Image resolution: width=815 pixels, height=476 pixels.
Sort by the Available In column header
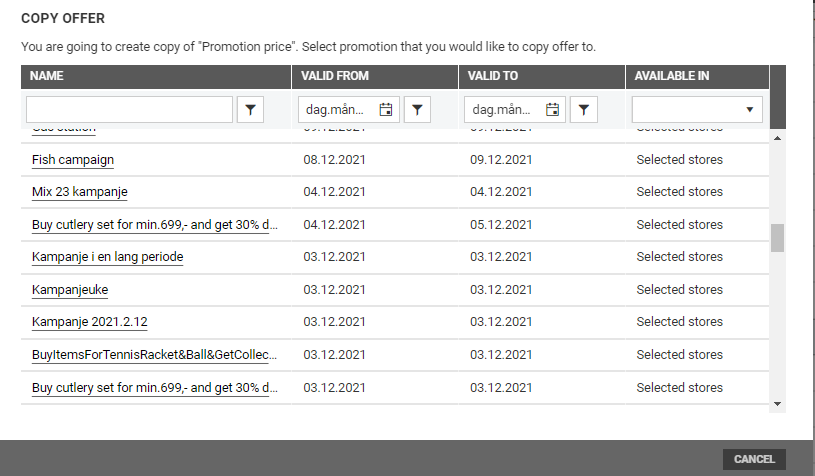click(x=672, y=76)
